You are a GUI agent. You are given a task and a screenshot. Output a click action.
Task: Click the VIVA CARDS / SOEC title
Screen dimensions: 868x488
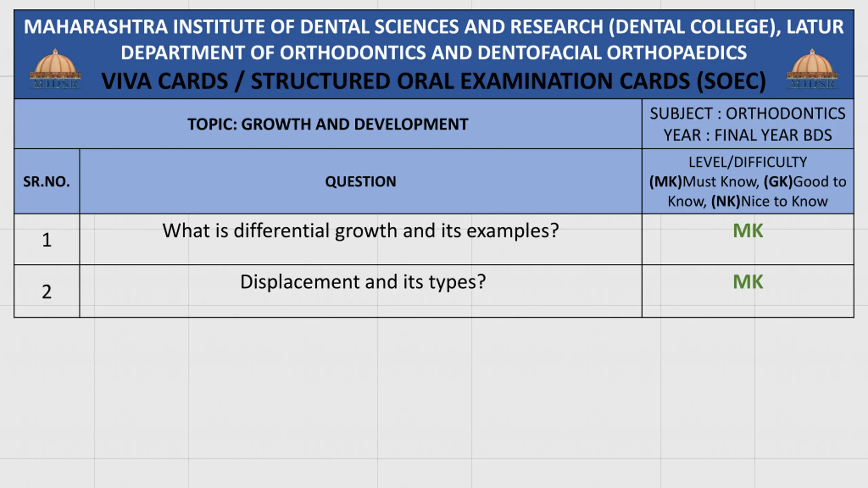pyautogui.click(x=434, y=81)
